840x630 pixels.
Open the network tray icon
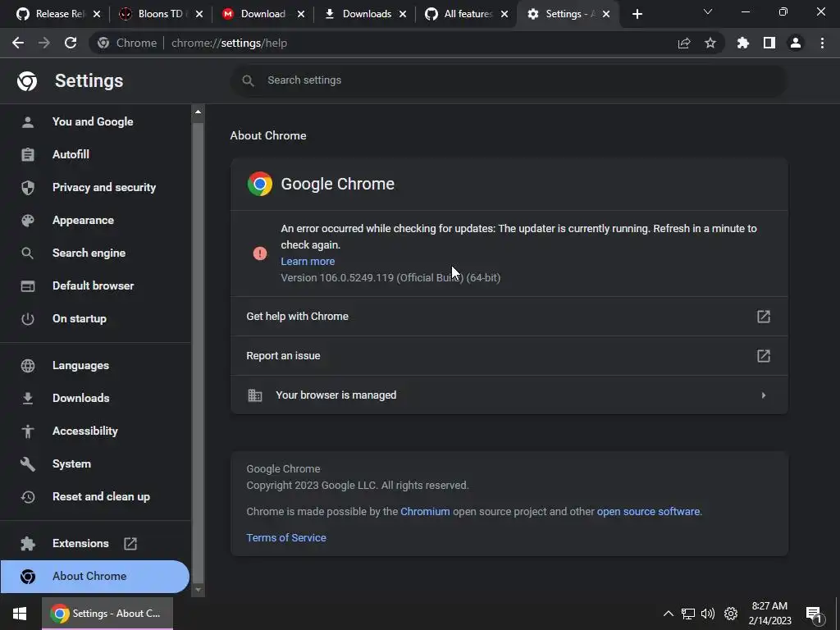coord(688,614)
